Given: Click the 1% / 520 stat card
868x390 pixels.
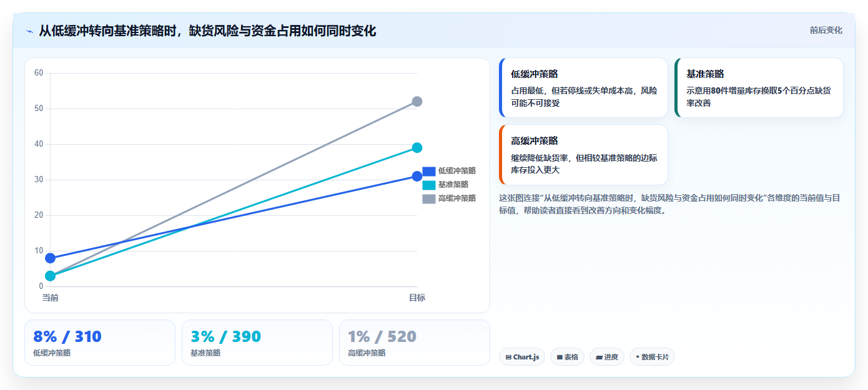Looking at the screenshot, I should pyautogui.click(x=415, y=343).
